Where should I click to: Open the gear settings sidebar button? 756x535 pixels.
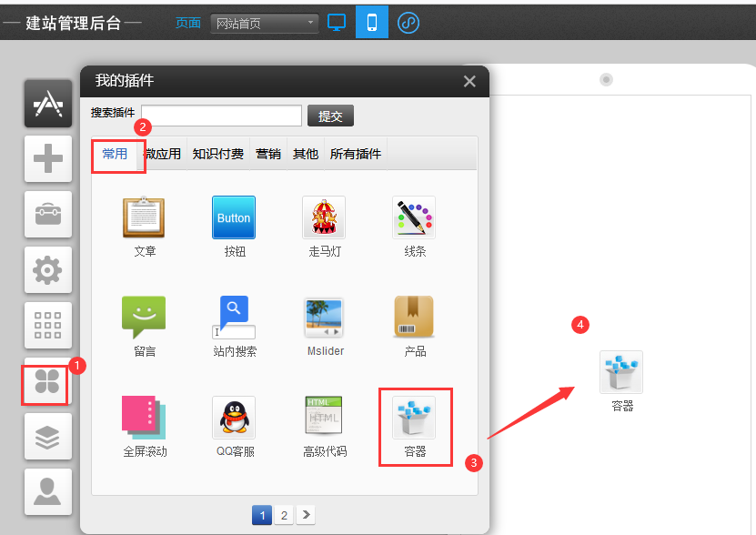[47, 269]
